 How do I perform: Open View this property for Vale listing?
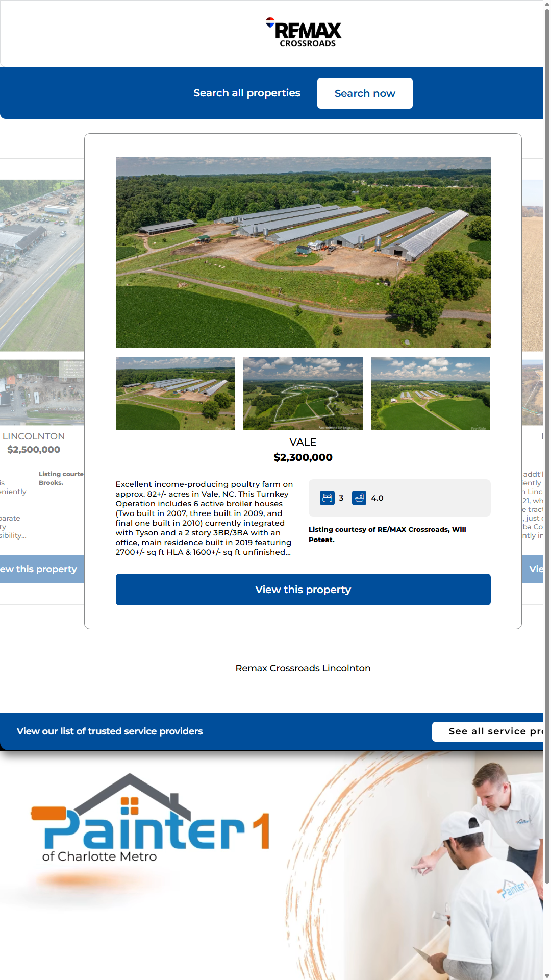click(x=303, y=590)
